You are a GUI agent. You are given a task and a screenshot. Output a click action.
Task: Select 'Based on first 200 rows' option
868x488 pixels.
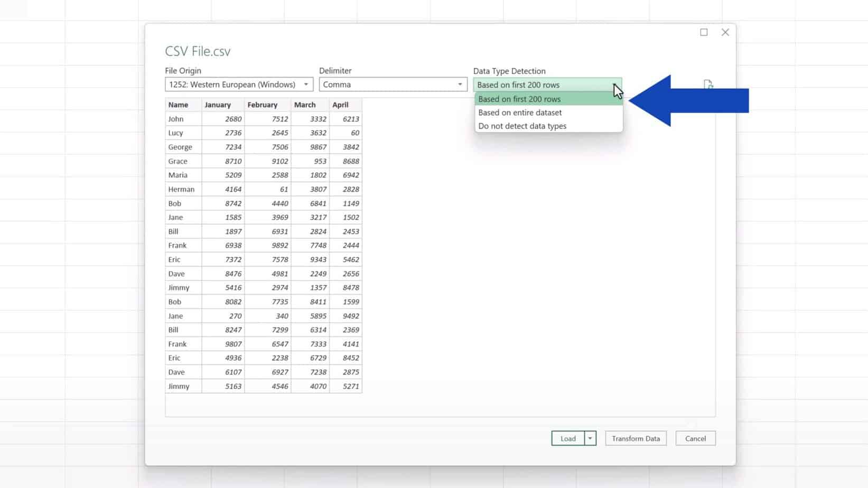pyautogui.click(x=519, y=99)
